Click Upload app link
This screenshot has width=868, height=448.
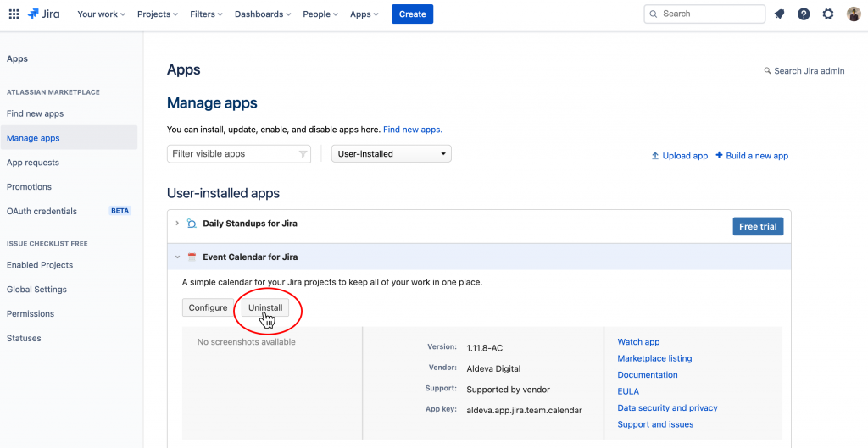pos(679,156)
